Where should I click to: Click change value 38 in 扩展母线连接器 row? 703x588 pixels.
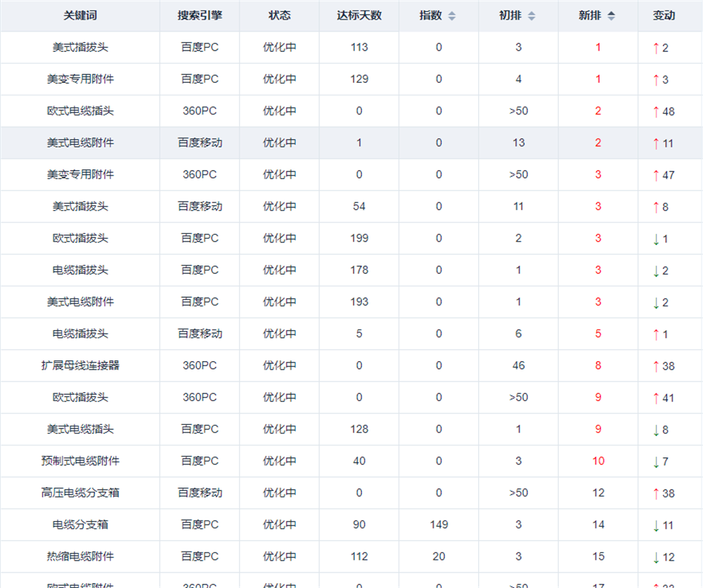coord(669,366)
